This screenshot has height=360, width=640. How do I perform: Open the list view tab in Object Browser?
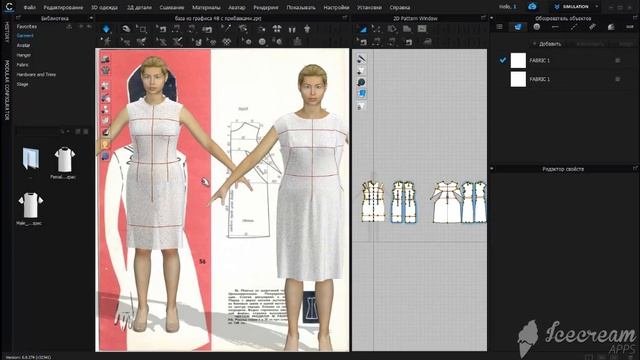pyautogui.click(x=499, y=27)
